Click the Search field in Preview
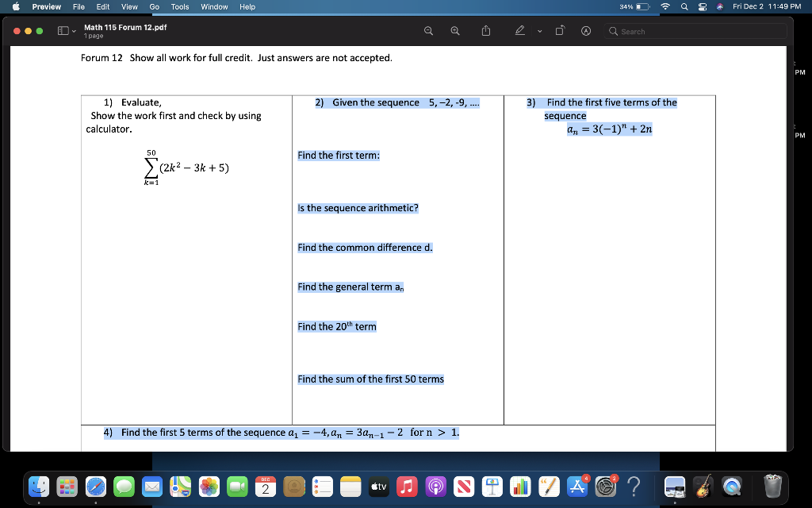 pyautogui.click(x=695, y=31)
